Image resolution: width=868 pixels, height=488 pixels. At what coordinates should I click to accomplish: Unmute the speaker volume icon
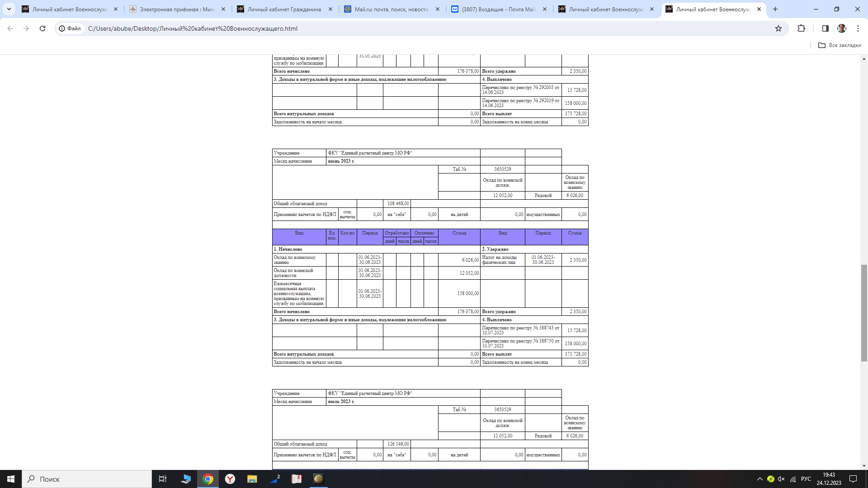pyautogui.click(x=781, y=479)
